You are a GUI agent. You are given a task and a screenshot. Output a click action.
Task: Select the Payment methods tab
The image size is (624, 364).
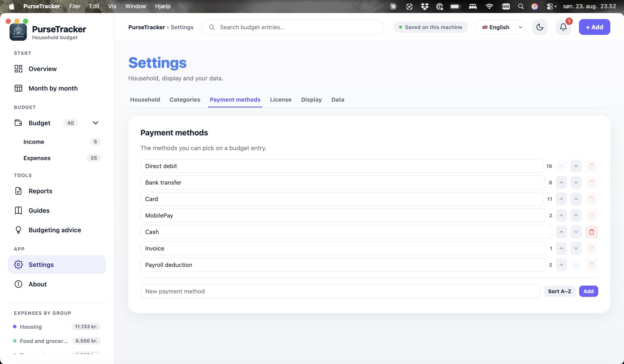pos(235,99)
